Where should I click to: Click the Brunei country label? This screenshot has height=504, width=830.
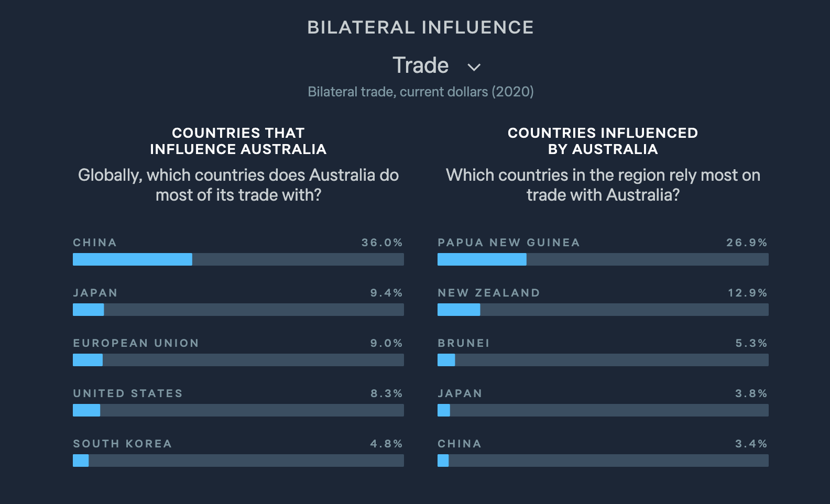pos(463,343)
